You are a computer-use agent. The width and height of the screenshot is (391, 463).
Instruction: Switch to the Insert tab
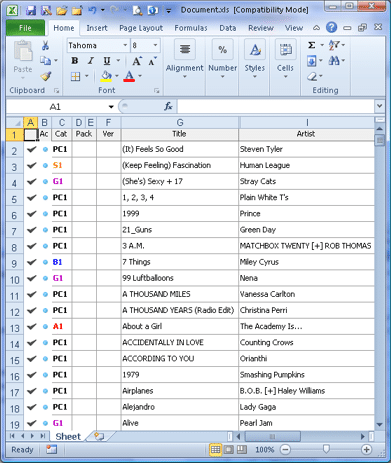tap(97, 28)
